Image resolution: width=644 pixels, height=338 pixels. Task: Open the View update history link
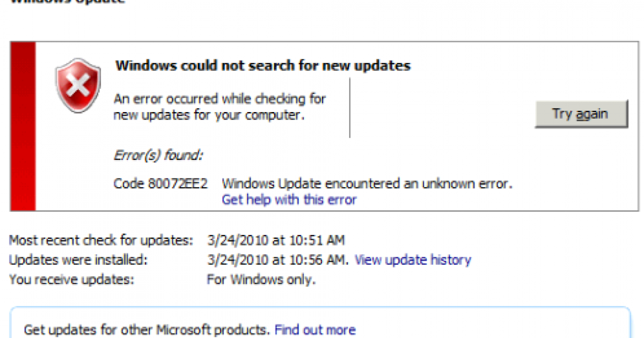pyautogui.click(x=413, y=260)
